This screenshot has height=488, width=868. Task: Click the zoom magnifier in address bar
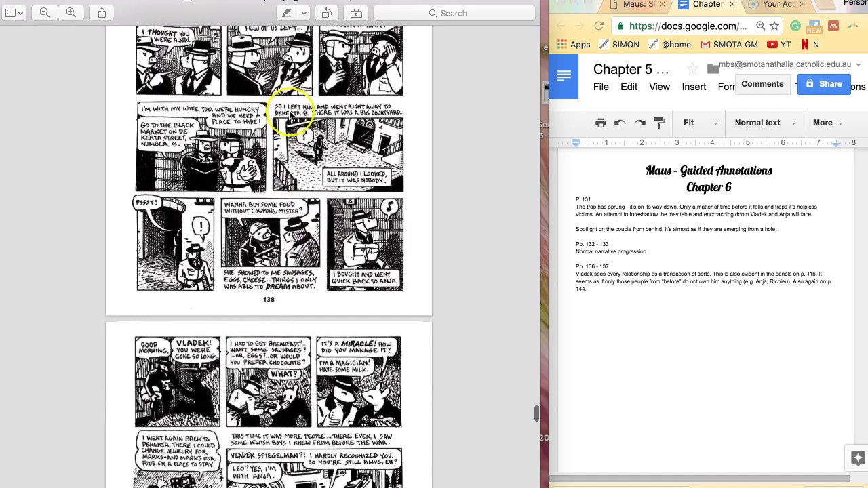click(x=760, y=26)
